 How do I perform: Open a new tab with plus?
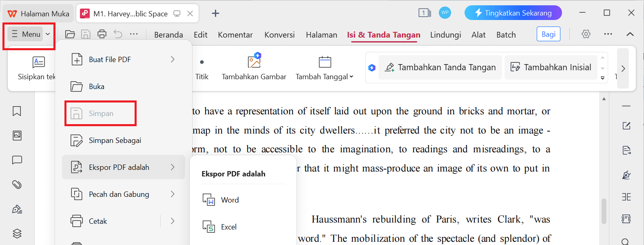pyautogui.click(x=215, y=13)
